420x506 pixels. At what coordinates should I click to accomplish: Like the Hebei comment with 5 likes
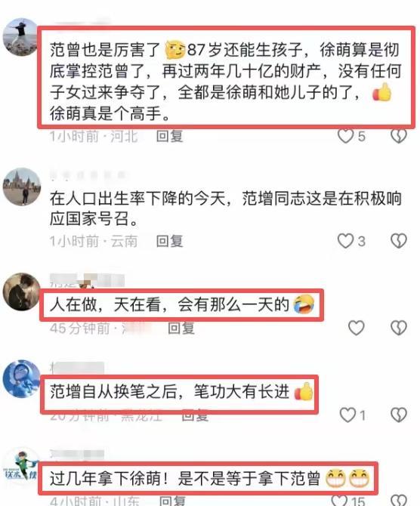pos(345,136)
